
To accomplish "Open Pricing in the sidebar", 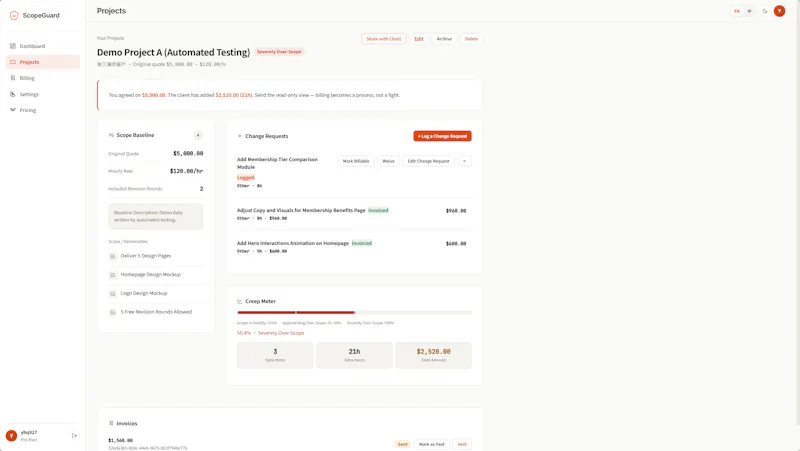I will [x=43, y=110].
